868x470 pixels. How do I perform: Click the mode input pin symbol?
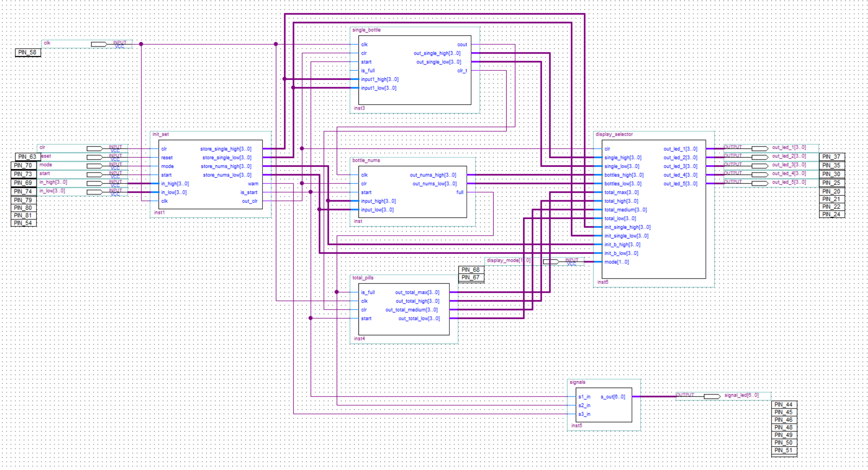pos(95,166)
